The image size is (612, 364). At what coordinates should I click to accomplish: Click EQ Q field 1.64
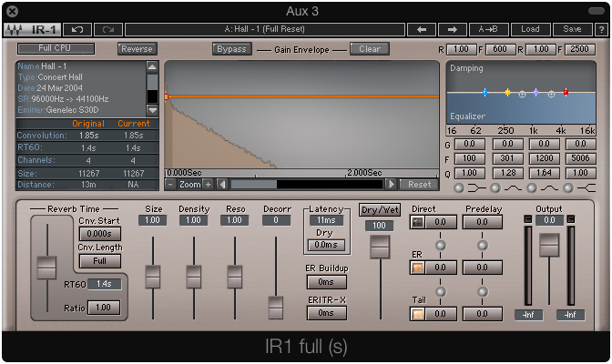tap(544, 172)
